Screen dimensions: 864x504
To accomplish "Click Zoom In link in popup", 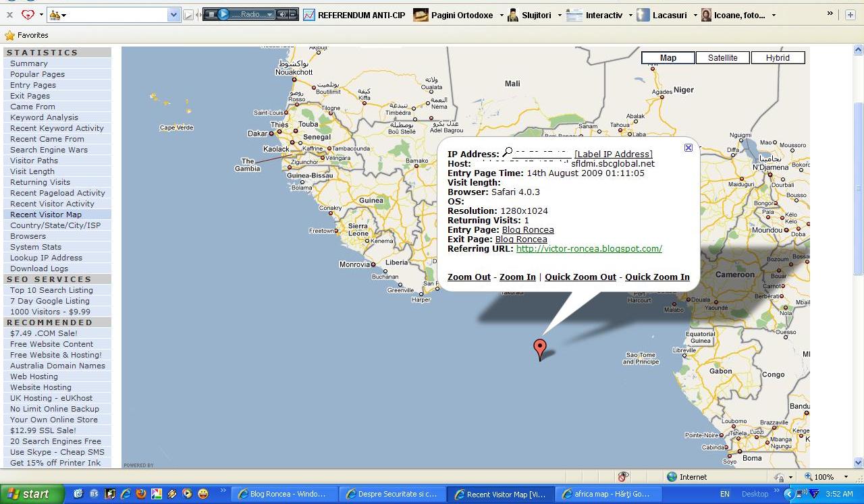I will tap(518, 277).
